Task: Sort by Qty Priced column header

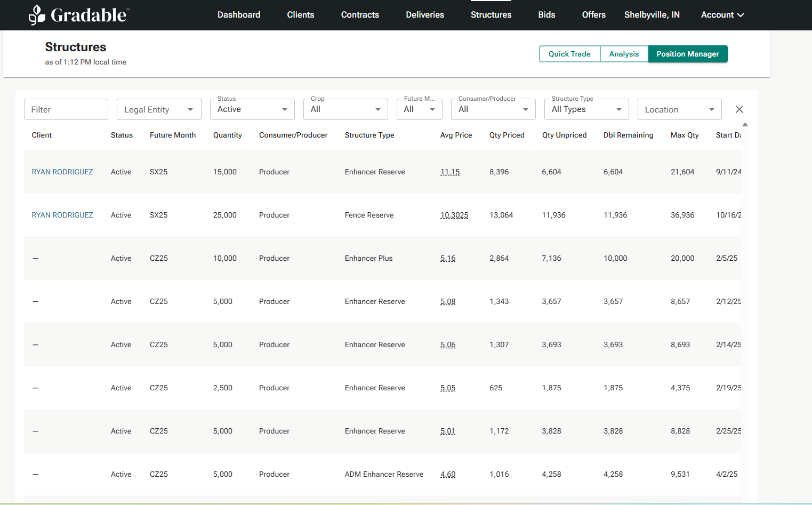Action: tap(507, 135)
